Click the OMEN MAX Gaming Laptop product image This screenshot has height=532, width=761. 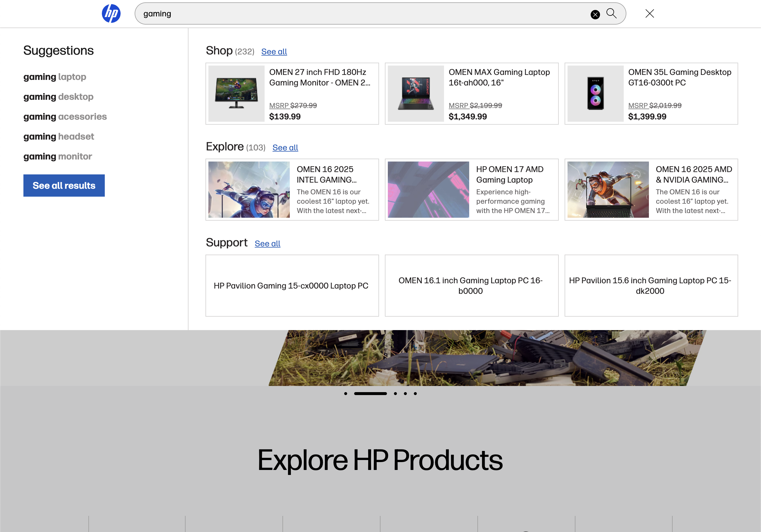(416, 93)
